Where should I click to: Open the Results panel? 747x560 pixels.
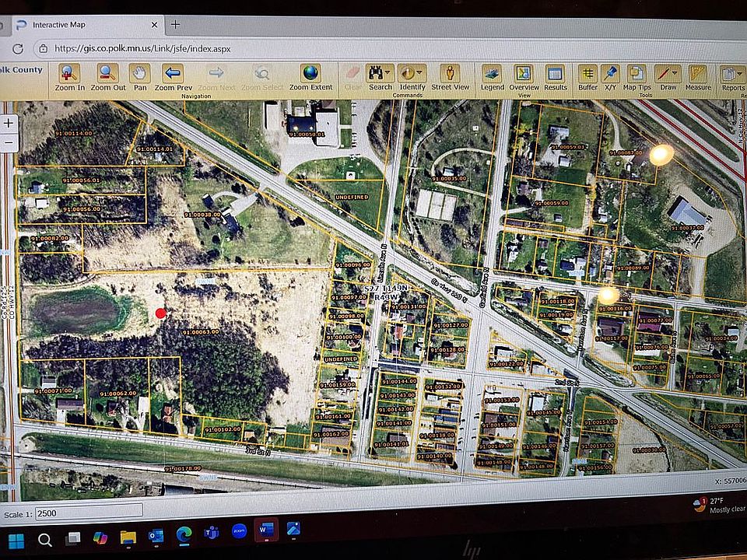coord(556,78)
